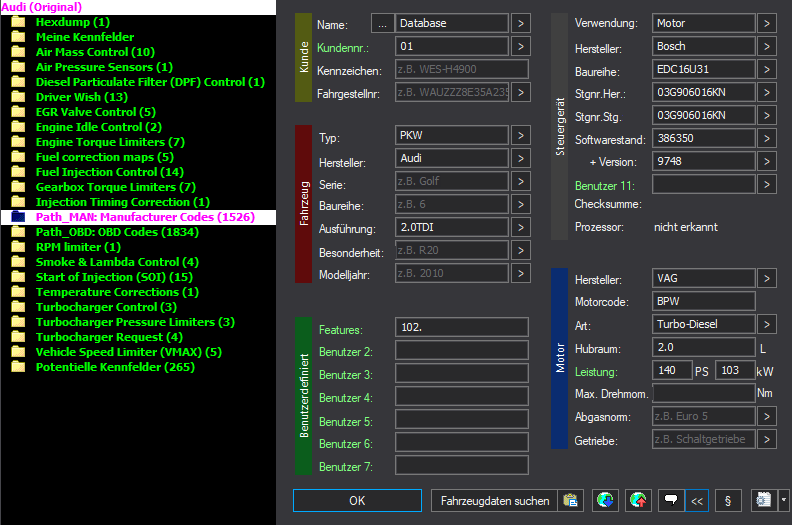Image resolution: width=792 pixels, height=525 pixels.
Task: Click the Fuel Injection Control folder icon
Action: click(x=19, y=172)
